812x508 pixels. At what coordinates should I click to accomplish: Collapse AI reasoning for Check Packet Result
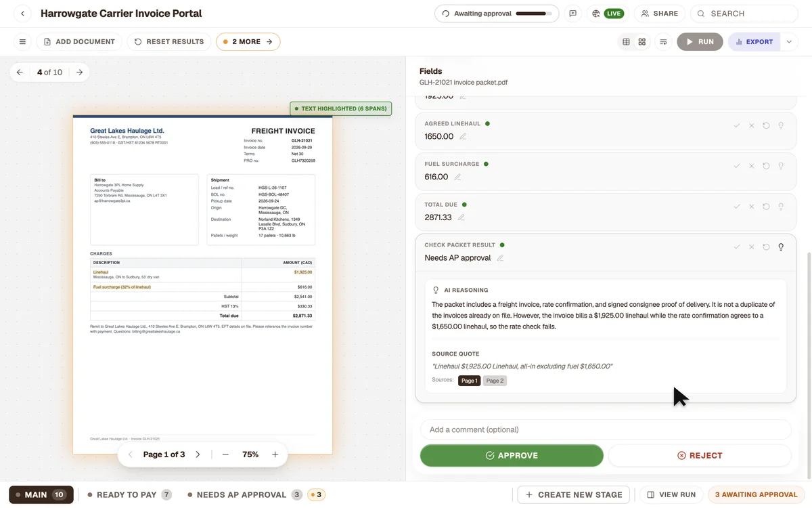[x=781, y=247]
